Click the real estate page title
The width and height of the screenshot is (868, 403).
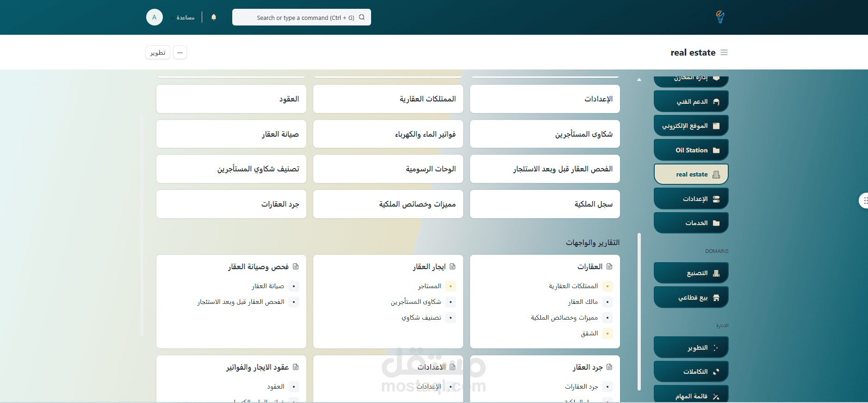tap(693, 52)
